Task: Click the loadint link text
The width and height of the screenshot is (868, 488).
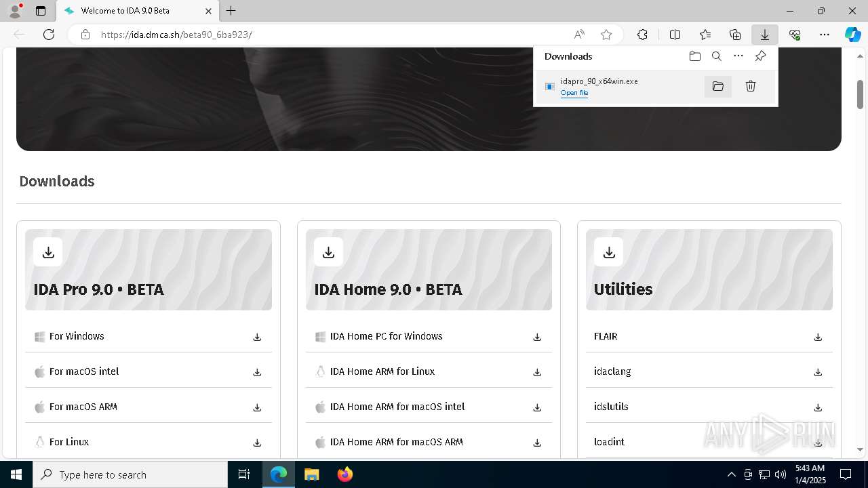Action: [609, 442]
